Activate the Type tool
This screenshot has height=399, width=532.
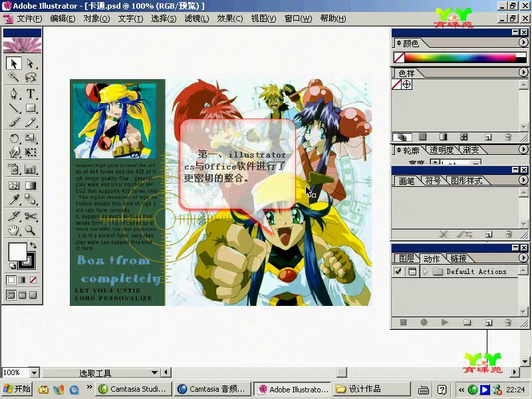[31, 94]
